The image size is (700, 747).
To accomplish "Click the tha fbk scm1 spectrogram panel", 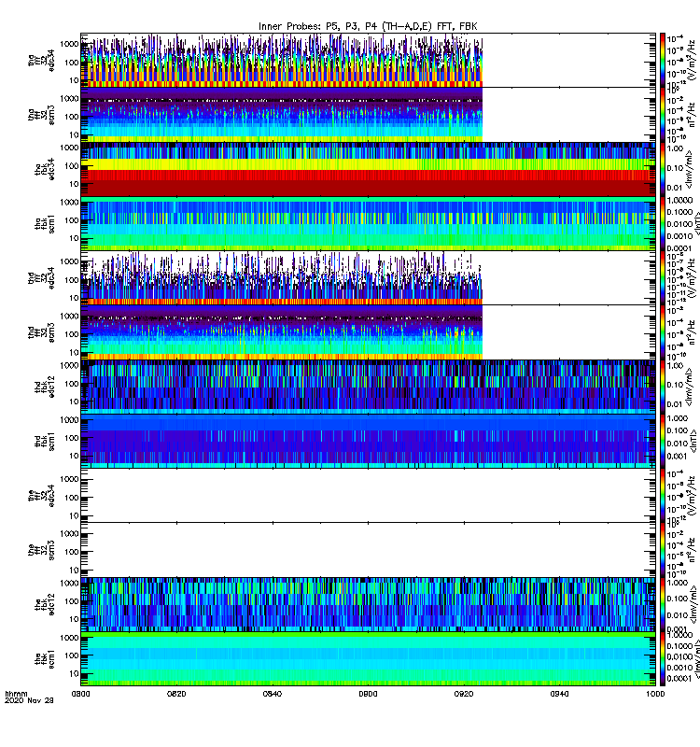I will (x=368, y=224).
